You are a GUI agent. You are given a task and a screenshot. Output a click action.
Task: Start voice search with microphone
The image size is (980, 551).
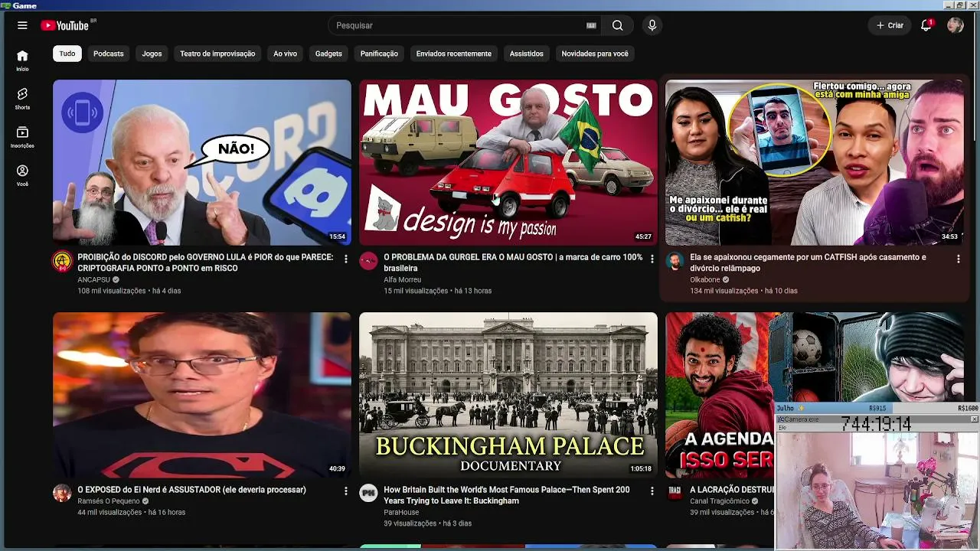(x=652, y=25)
